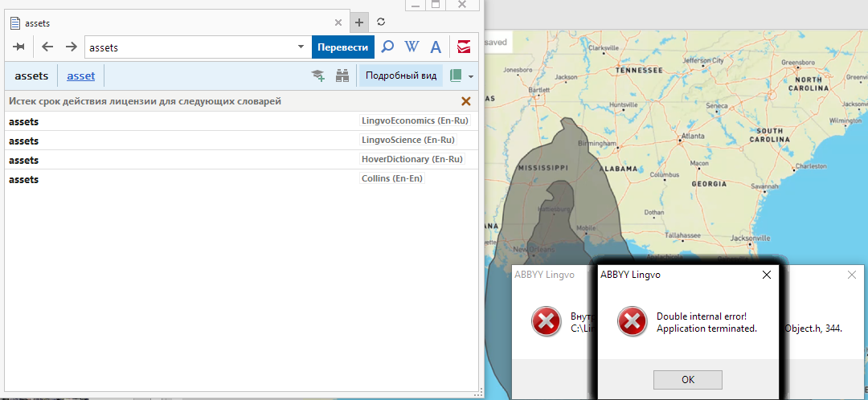Click the blue letter A icon
This screenshot has height=400, width=868.
point(436,47)
